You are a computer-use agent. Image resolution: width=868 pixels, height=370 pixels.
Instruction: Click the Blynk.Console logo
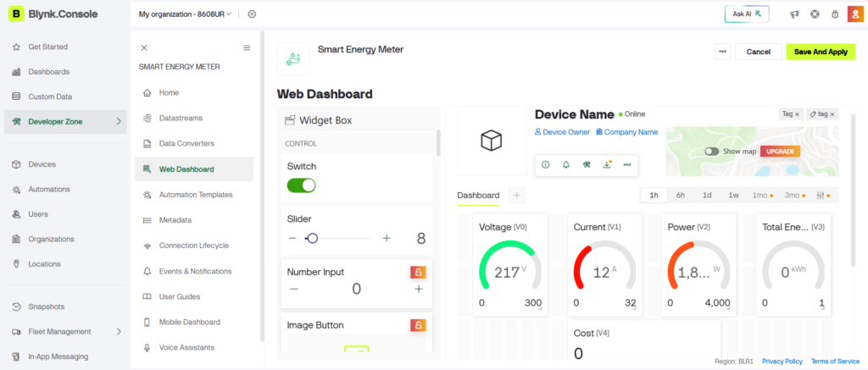coord(53,14)
